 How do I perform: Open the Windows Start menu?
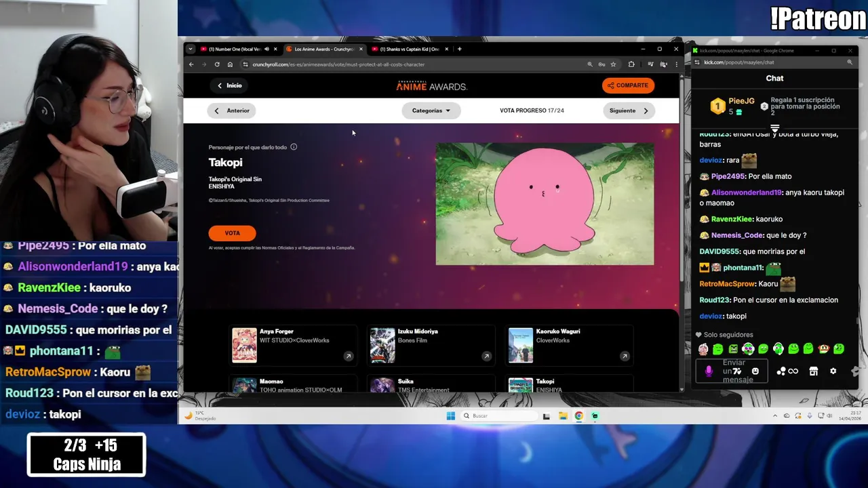pos(451,415)
